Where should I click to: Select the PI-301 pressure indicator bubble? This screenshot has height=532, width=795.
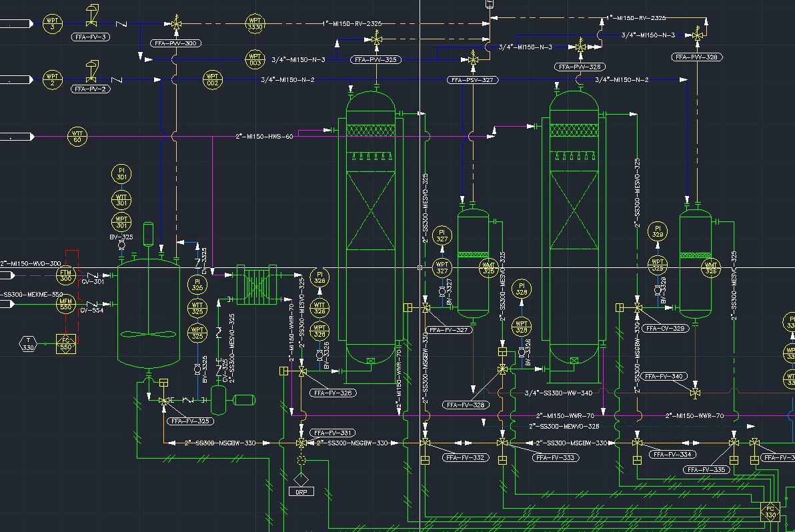[x=121, y=173]
